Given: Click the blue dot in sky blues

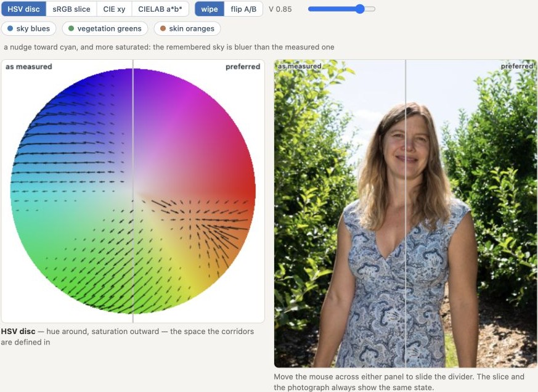Looking at the screenshot, I should coord(10,28).
